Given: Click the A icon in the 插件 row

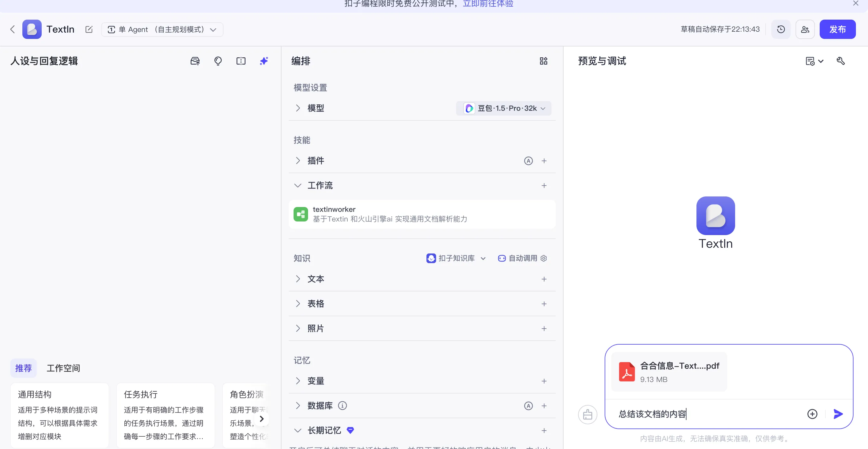Looking at the screenshot, I should (528, 161).
